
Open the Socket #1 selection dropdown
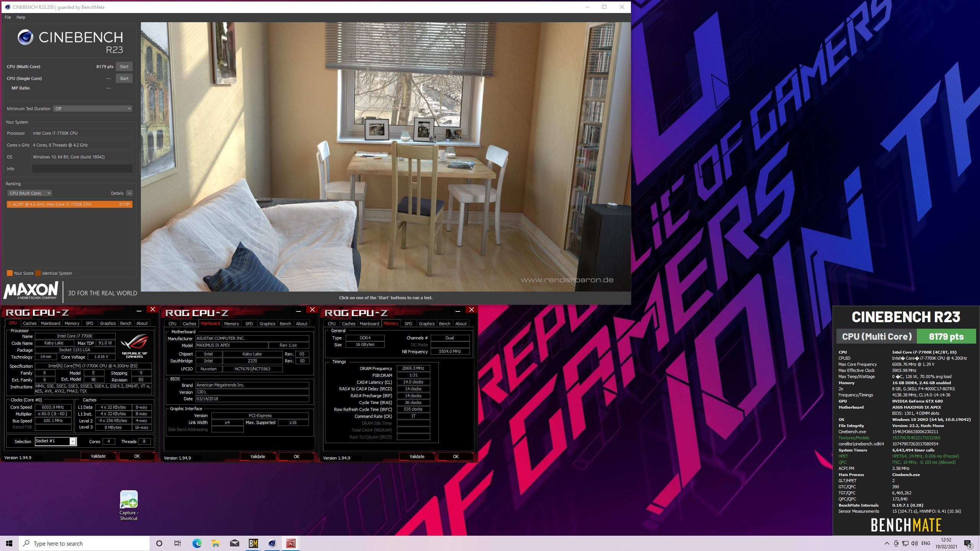click(56, 441)
